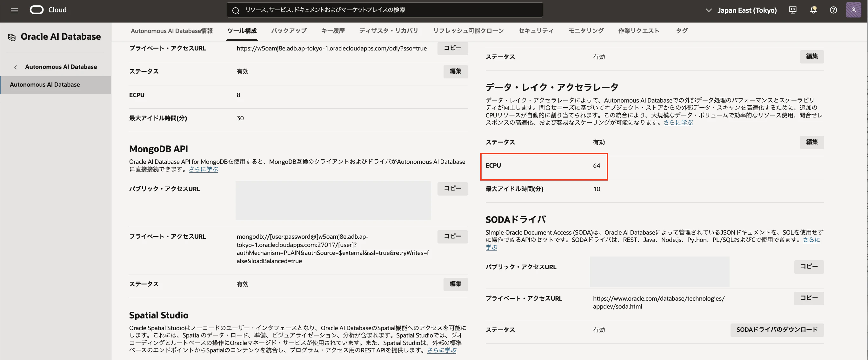The height and width of the screenshot is (360, 868).
Task: Open the キー履歴 tab
Action: pyautogui.click(x=333, y=31)
